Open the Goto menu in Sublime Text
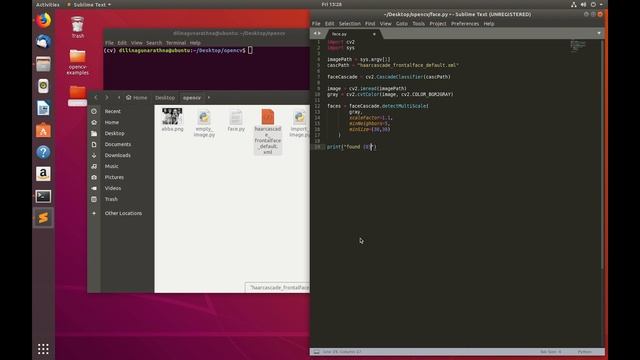640x360 pixels. [x=402, y=24]
